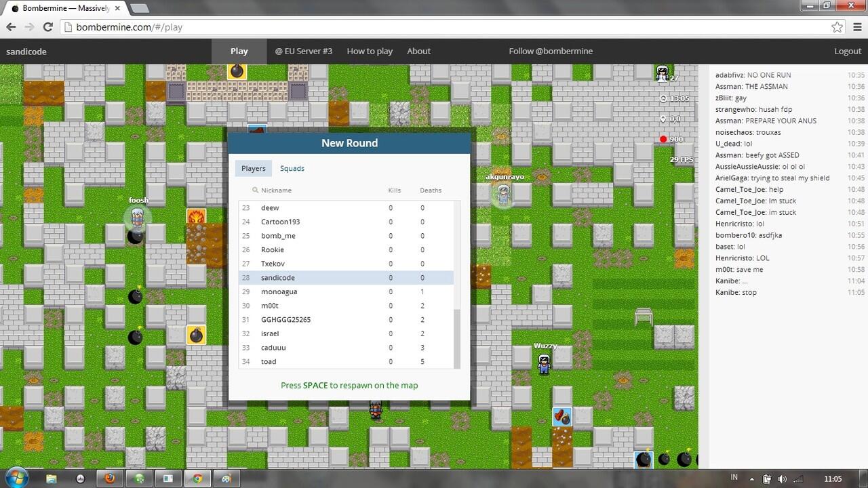
Task: Show hidden system tray icons
Action: click(753, 479)
